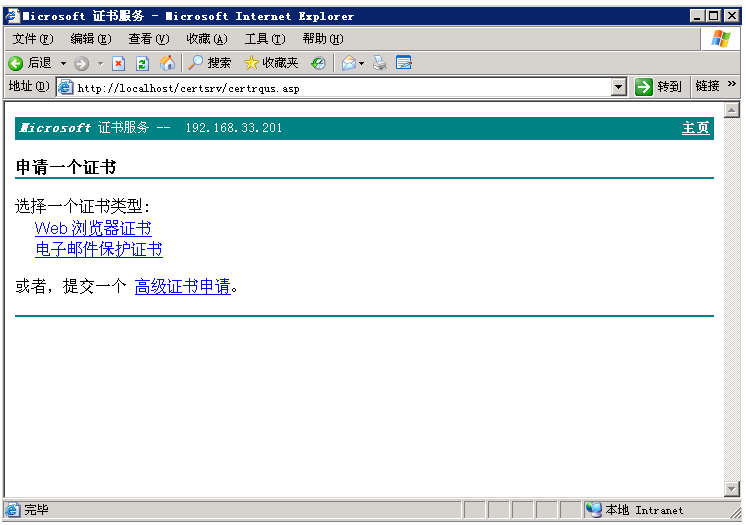Click the Edit page toolbar icon
Screen dimensions: 746x525
pyautogui.click(x=404, y=63)
